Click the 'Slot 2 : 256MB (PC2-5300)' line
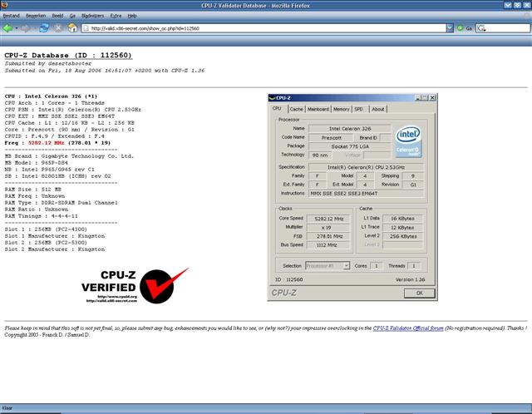The image size is (532, 414). [46, 243]
